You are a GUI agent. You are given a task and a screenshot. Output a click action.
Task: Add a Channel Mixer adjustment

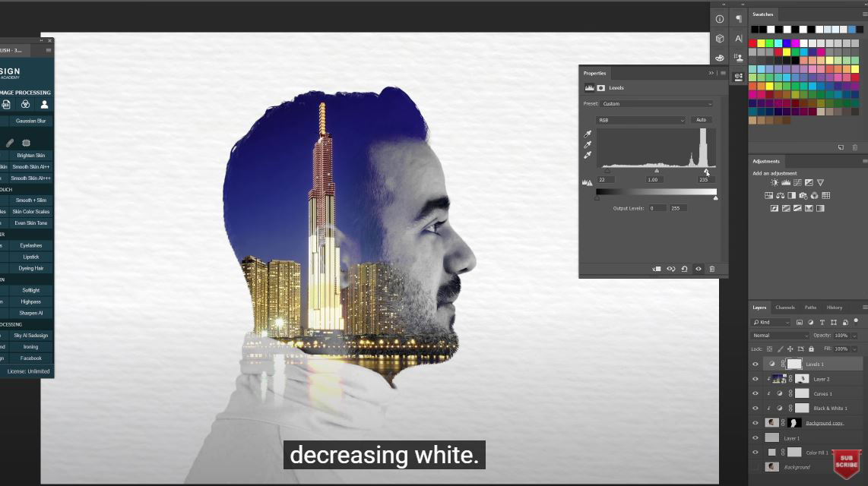(814, 195)
